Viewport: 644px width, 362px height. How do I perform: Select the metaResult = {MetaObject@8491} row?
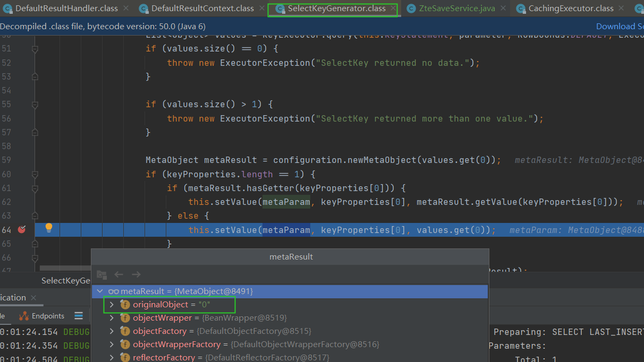(x=290, y=291)
